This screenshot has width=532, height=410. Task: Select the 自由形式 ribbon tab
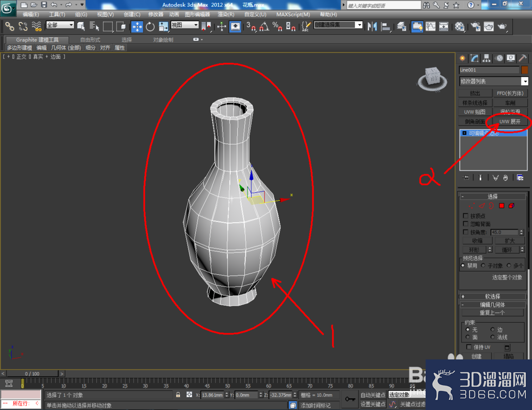point(90,40)
